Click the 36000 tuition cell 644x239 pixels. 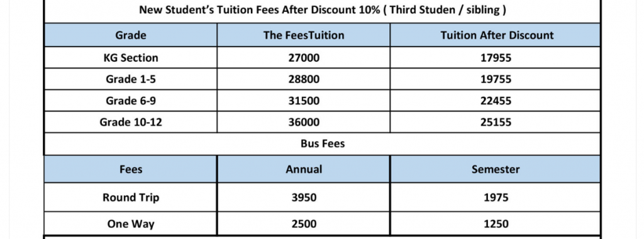(x=304, y=122)
